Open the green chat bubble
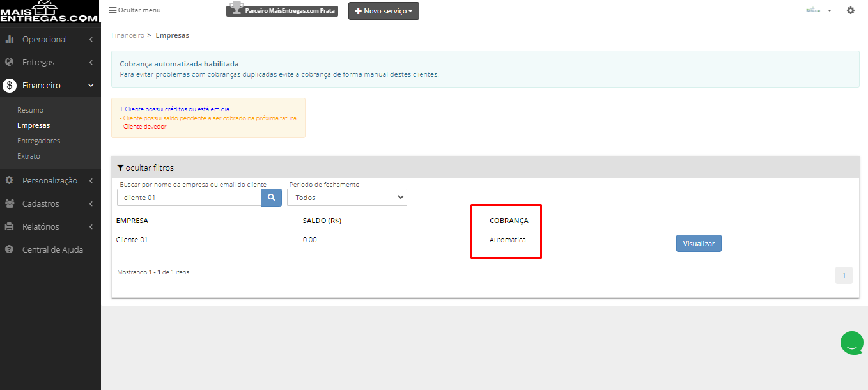The width and height of the screenshot is (868, 390). tap(852, 343)
